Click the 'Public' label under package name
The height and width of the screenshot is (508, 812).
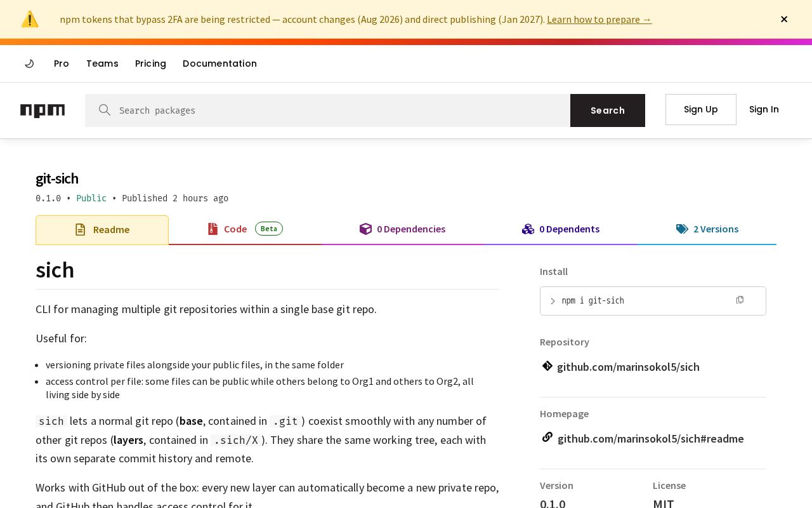91,198
